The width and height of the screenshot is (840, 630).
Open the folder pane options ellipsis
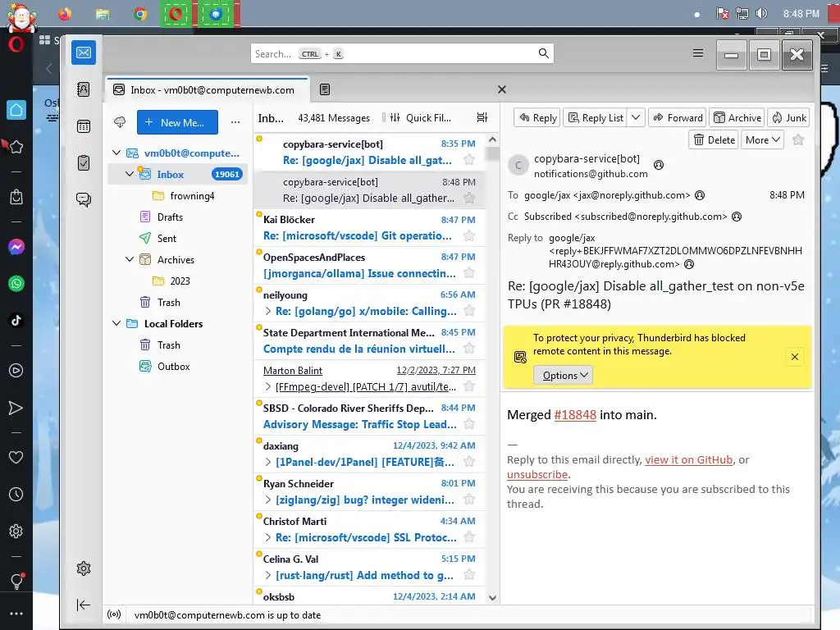click(x=235, y=122)
